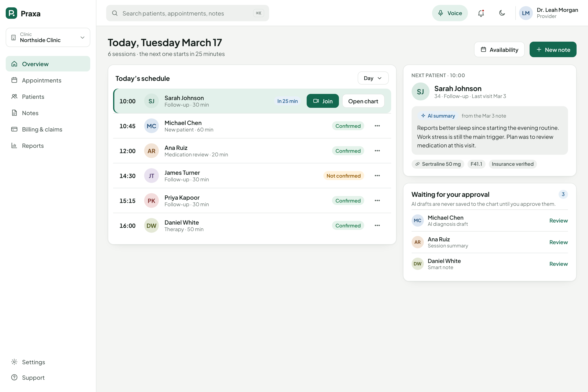
Task: Click Dr. Leah Morgan name
Action: pos(557,10)
